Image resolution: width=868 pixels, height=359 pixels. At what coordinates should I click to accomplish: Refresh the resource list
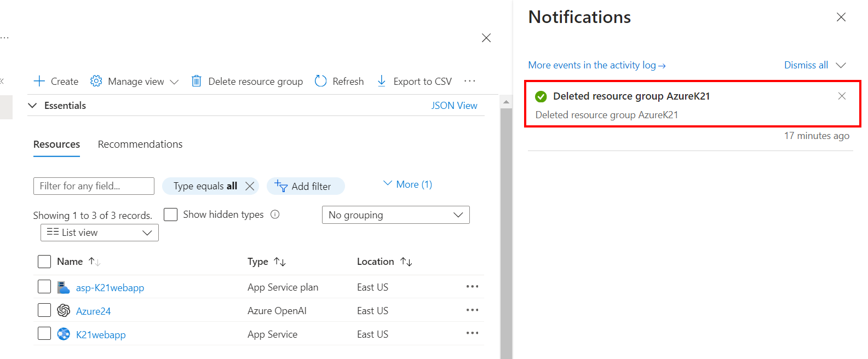[x=340, y=82]
